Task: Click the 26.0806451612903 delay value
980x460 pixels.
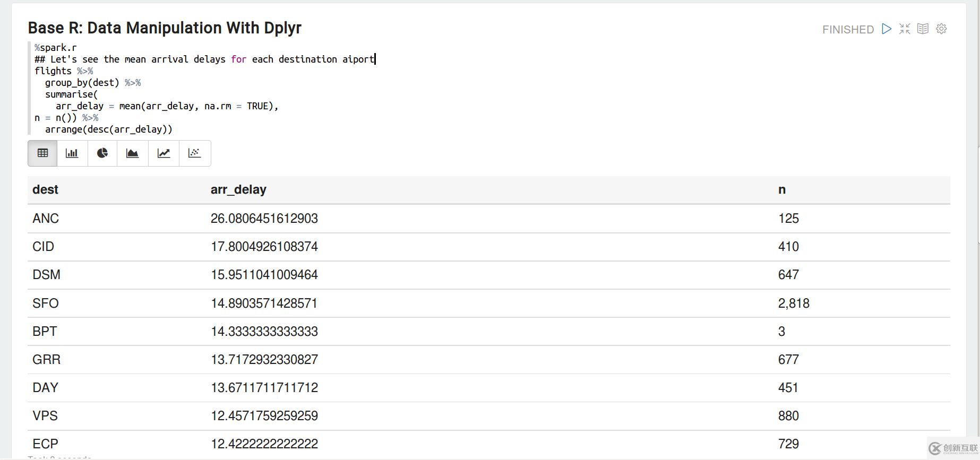Action: pos(264,218)
